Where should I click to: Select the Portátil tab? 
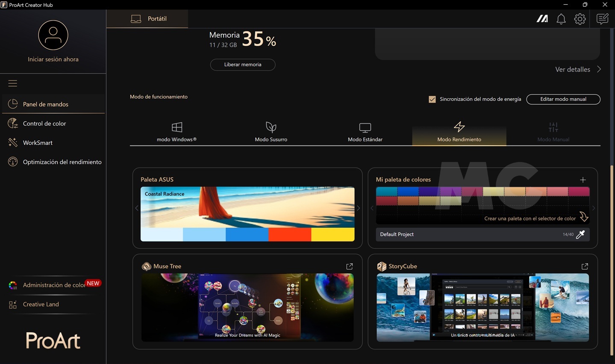click(147, 19)
